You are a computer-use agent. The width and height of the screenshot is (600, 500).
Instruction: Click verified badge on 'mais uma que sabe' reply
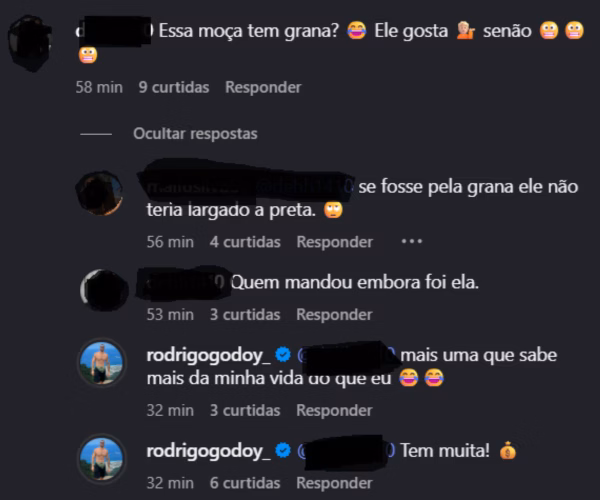pyautogui.click(x=283, y=355)
